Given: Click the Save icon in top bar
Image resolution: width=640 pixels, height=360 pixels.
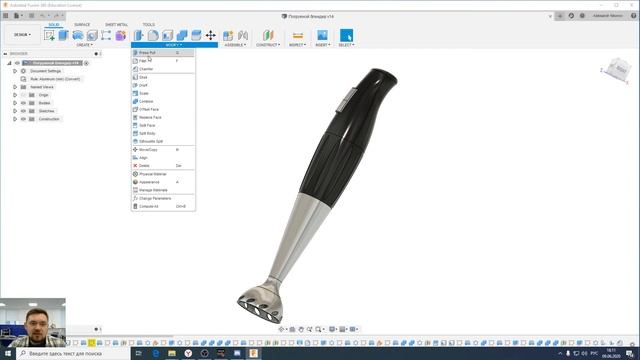Looking at the screenshot, I should tap(31, 16).
